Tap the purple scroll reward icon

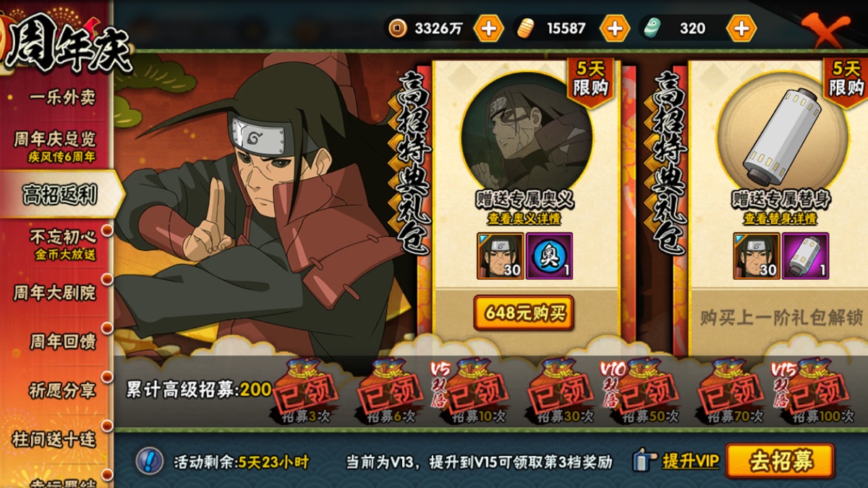tap(805, 256)
